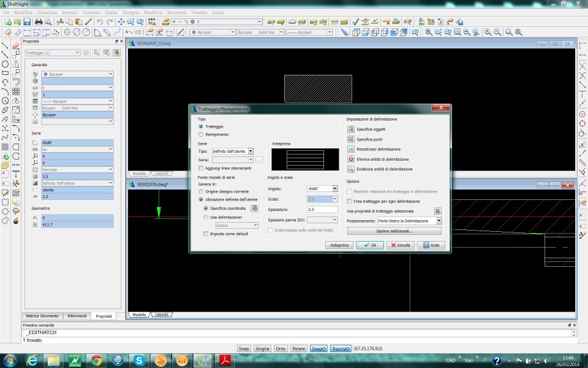Click the Print icon in the toolbar
This screenshot has height=368, width=588.
(39, 22)
